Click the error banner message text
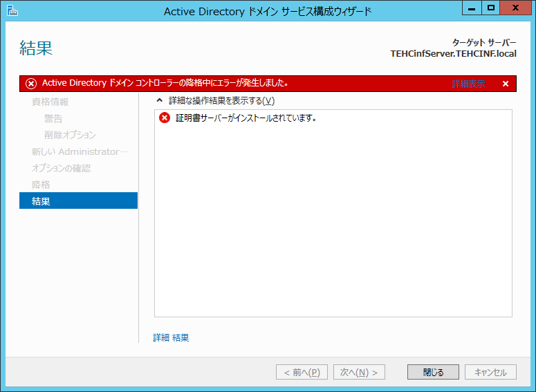This screenshot has height=392, width=536. pyautogui.click(x=165, y=83)
